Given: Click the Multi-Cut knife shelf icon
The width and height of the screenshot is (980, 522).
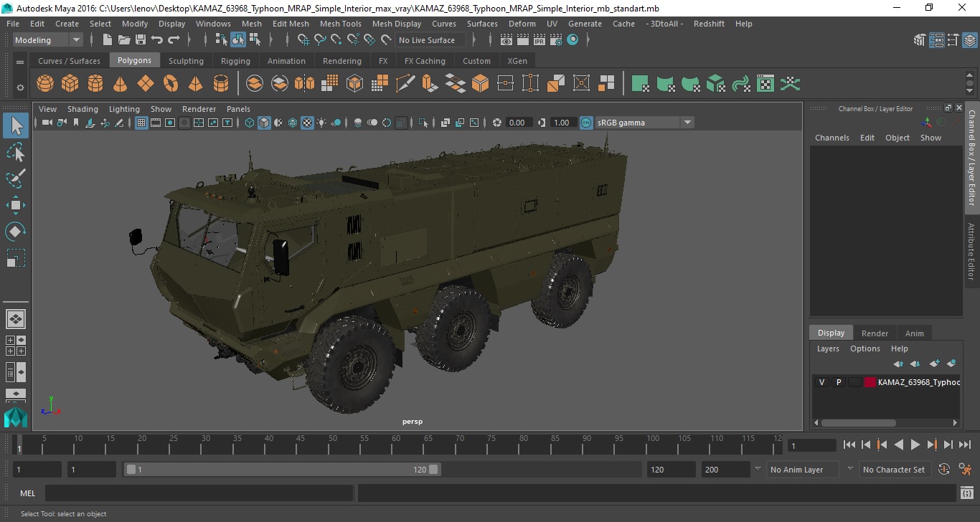Looking at the screenshot, I should point(405,84).
